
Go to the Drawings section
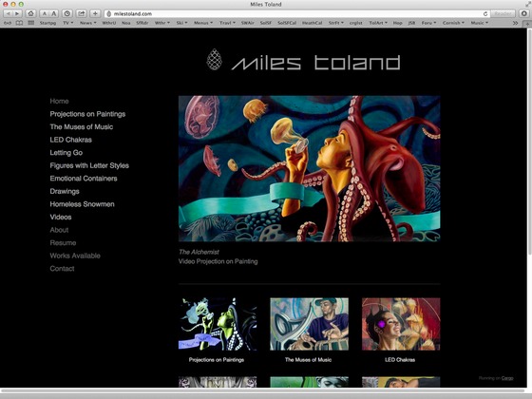click(65, 191)
